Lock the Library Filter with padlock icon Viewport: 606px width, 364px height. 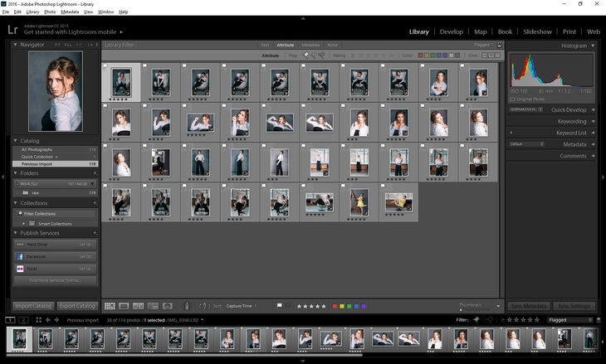click(500, 45)
